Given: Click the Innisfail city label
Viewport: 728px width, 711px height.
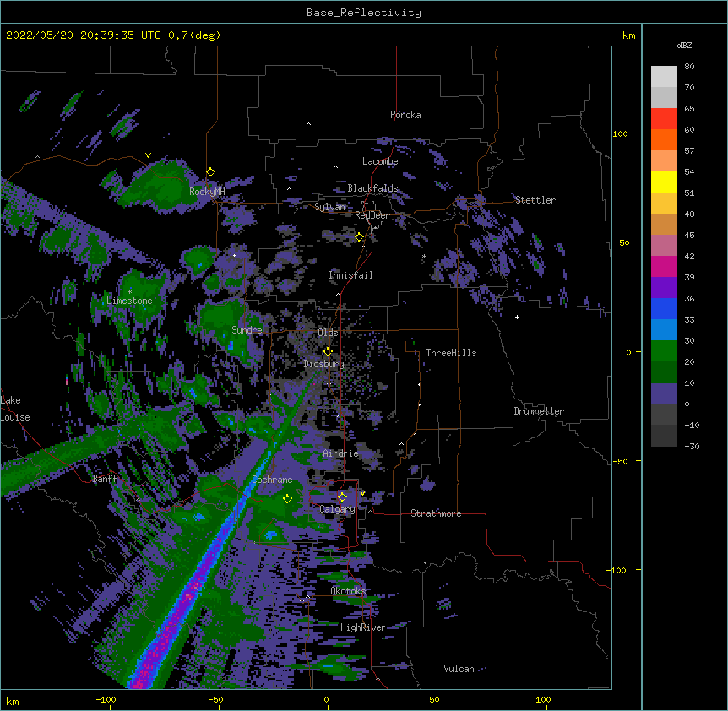Looking at the screenshot, I should [350, 275].
